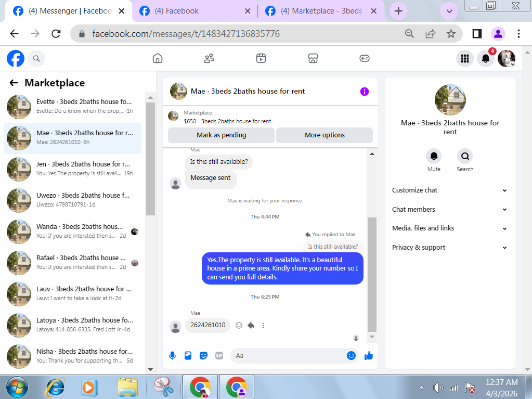The height and width of the screenshot is (399, 532).
Task: Go back using Marketplace back arrow
Action: click(14, 83)
